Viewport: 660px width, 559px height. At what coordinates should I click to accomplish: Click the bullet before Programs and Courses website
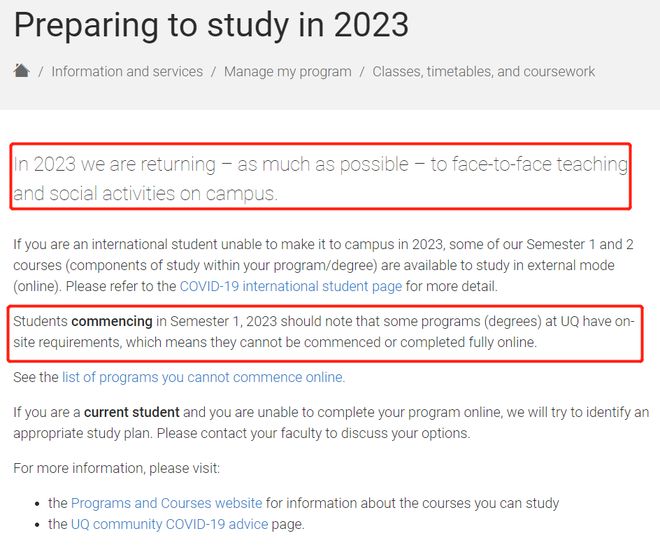[x=37, y=504]
